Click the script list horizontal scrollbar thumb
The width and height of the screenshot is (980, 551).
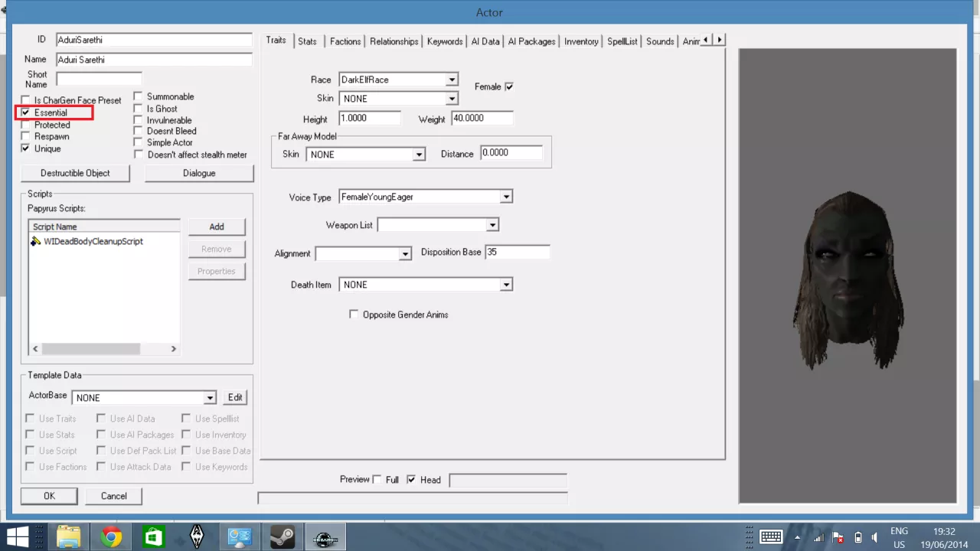tap(91, 349)
